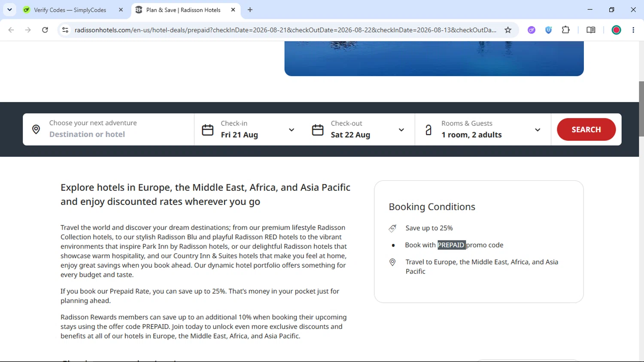Click the Explore hotels in Europe heading
This screenshot has width=644, height=362.
coord(205,195)
